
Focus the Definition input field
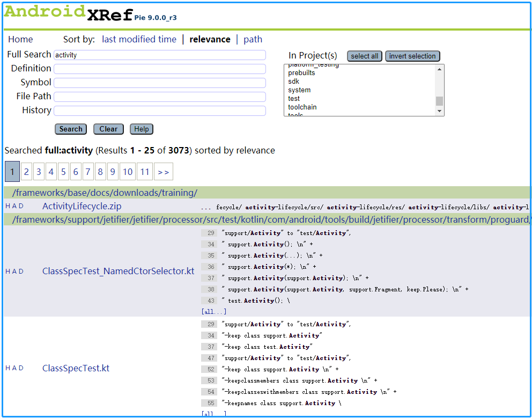pyautogui.click(x=159, y=69)
